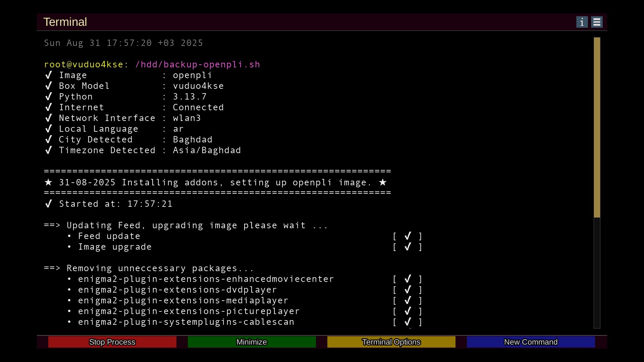Image resolution: width=644 pixels, height=362 pixels.
Task: Click the blue New Command button
Action: 531,342
